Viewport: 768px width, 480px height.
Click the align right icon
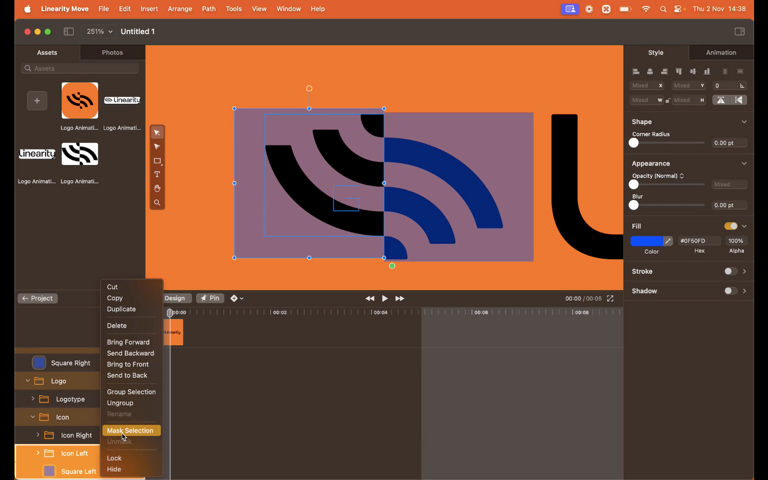point(664,72)
